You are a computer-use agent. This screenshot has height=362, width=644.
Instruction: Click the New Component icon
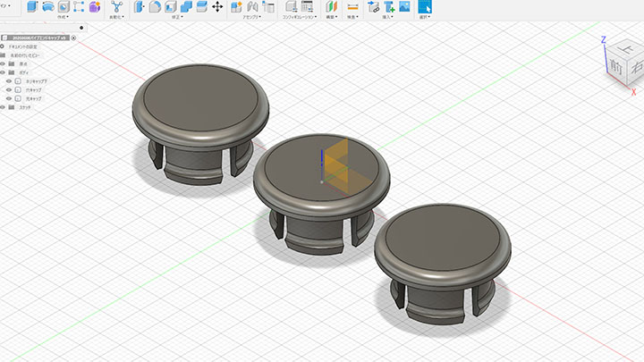236,6
